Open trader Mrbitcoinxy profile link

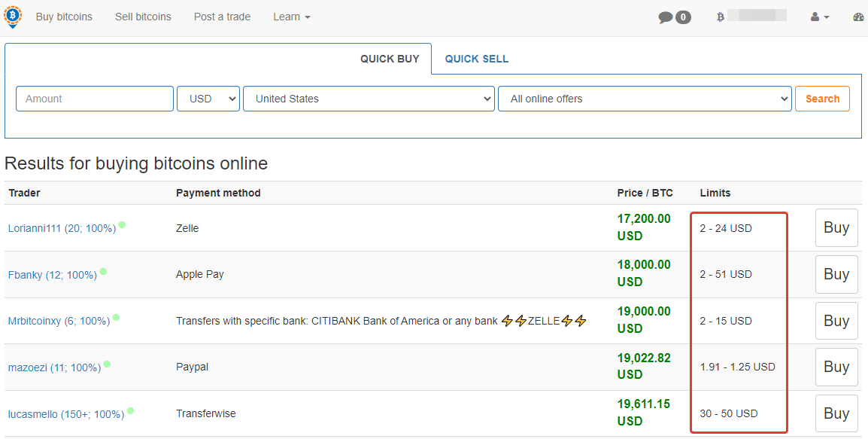click(x=59, y=321)
